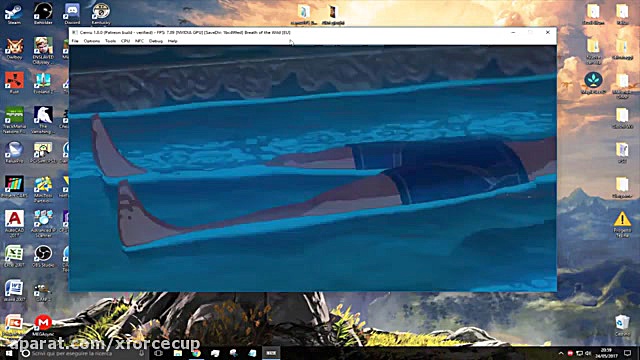Open the Debug menu in Cemu
The width and height of the screenshot is (640, 360).
point(156,41)
